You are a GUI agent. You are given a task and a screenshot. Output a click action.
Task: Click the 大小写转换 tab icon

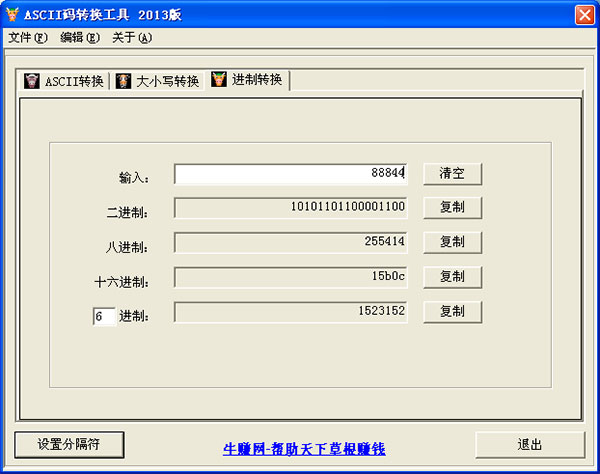123,81
